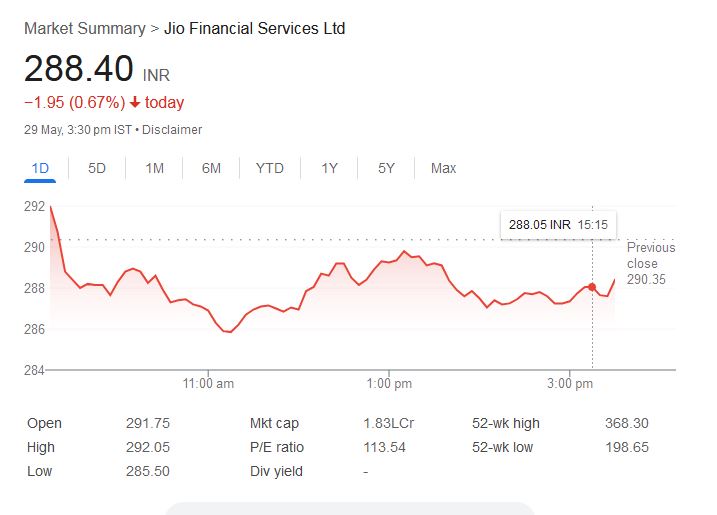717x515 pixels.
Task: Click the red data point on chart
Action: (592, 287)
